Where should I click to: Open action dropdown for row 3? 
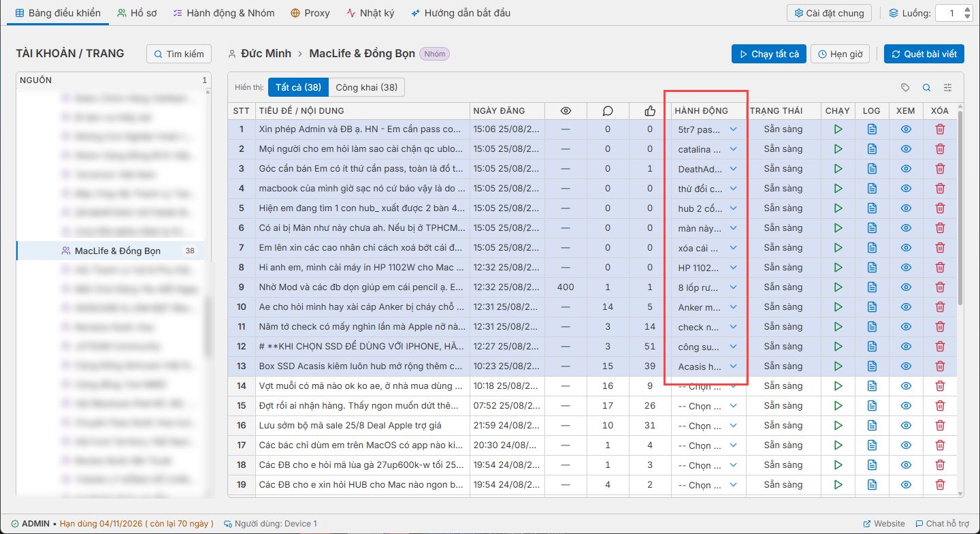click(708, 169)
